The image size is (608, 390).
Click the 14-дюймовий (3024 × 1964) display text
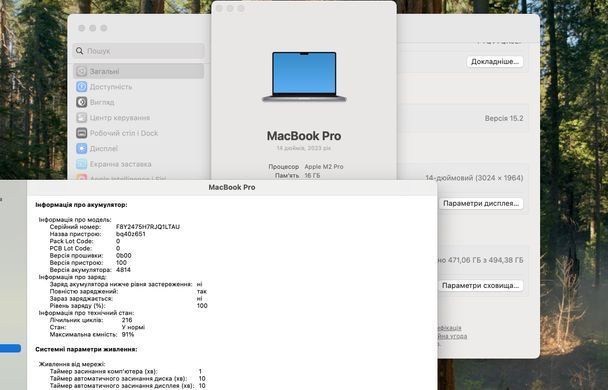click(x=474, y=178)
